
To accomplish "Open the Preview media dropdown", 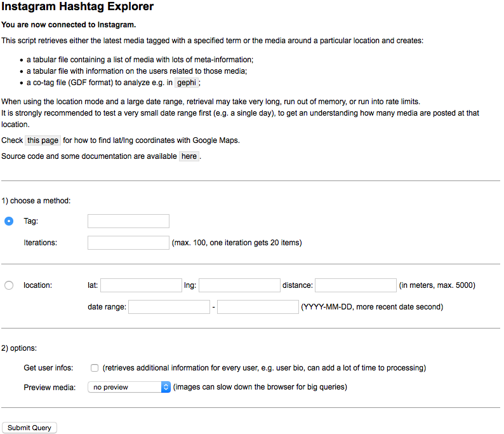I will click(x=129, y=387).
